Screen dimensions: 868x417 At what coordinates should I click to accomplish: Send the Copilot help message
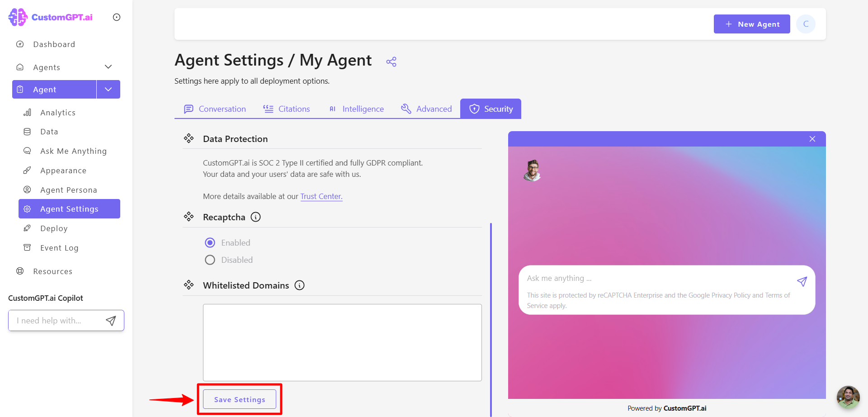coord(111,321)
